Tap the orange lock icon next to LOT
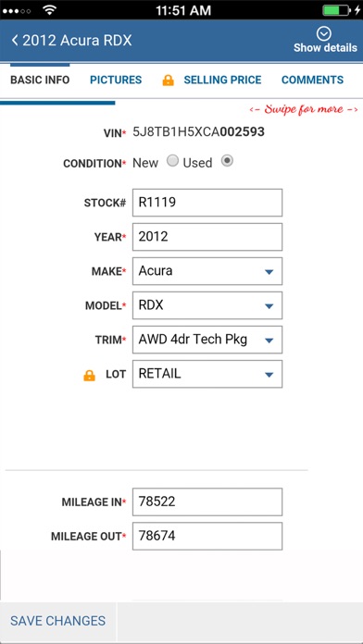The image size is (363, 644). (89, 375)
